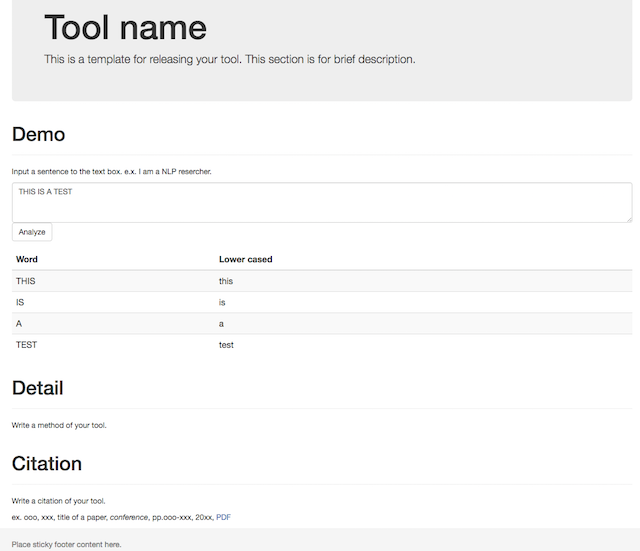This screenshot has width=640, height=551.
Task: Select the lowercase "this" result cell
Action: [226, 281]
